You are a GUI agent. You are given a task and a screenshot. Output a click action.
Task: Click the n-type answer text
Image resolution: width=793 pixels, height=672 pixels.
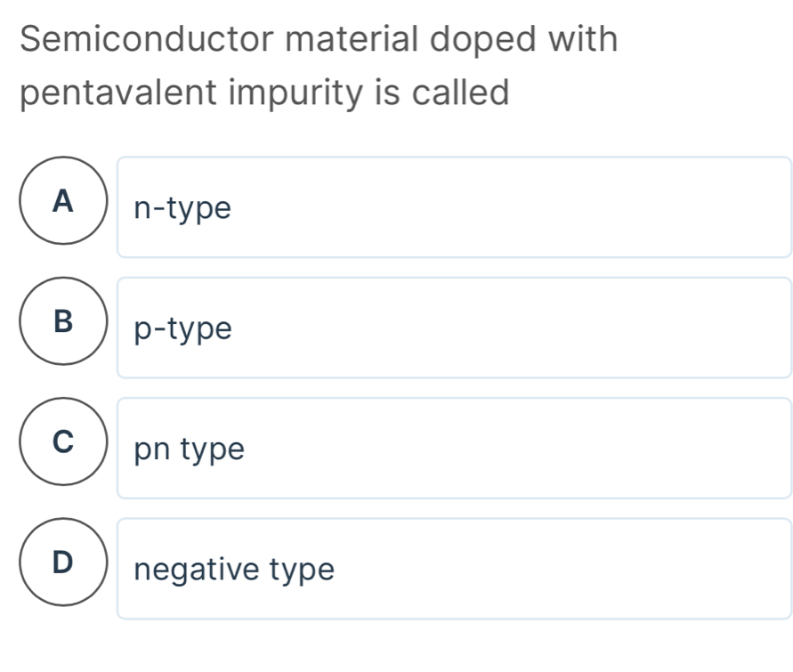point(182,208)
